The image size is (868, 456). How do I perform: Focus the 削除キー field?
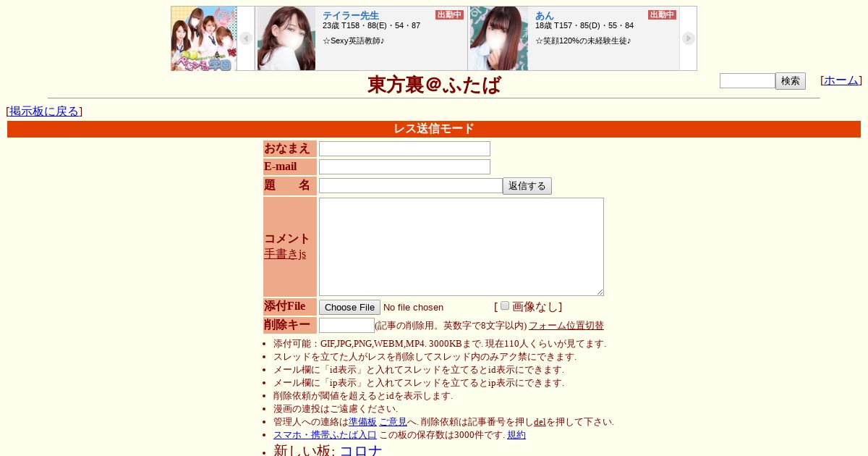point(346,326)
